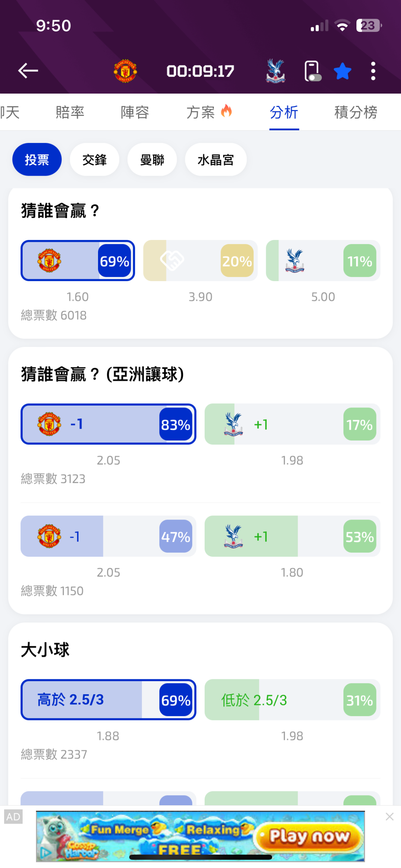Toggle the phone notification switch icon
Screen dimensions: 401x868
coord(312,71)
